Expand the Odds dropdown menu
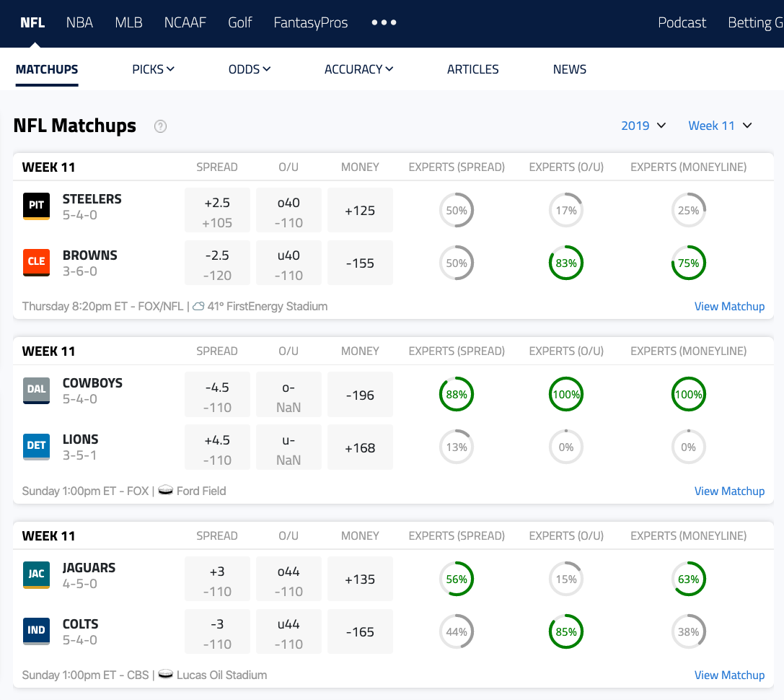The image size is (784, 700). (249, 69)
